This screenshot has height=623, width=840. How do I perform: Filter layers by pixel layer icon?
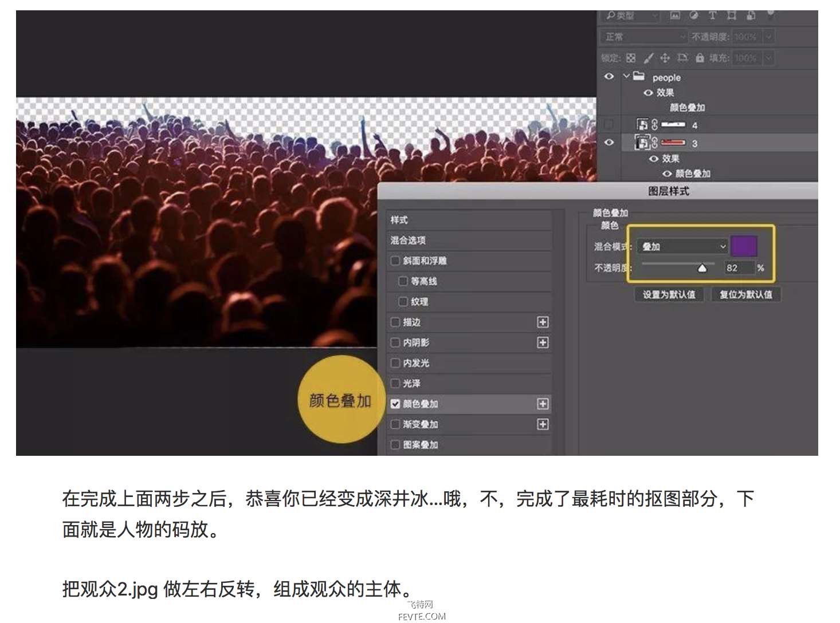point(675,15)
